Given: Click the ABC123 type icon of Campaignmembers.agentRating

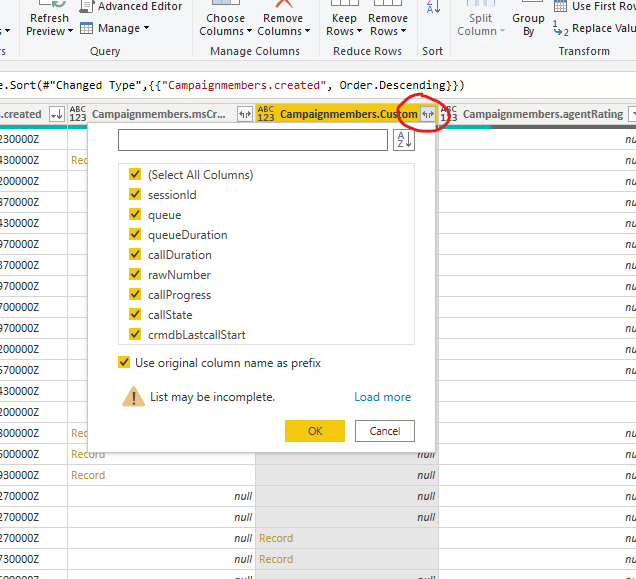Looking at the screenshot, I should pyautogui.click(x=449, y=115).
